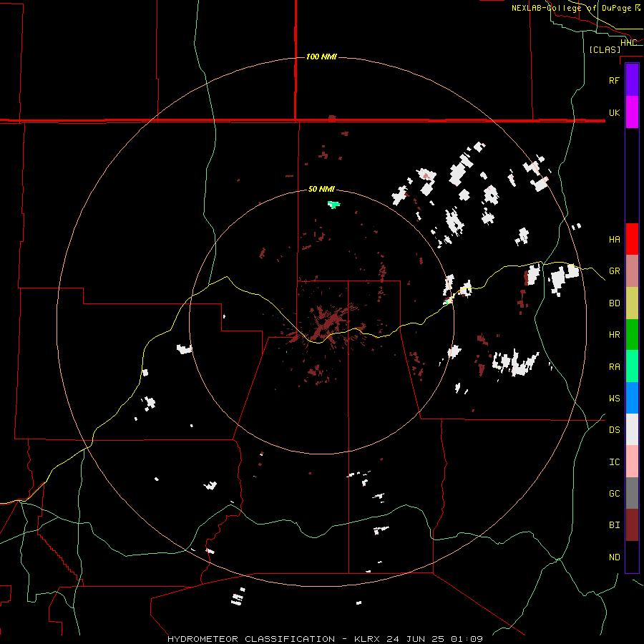The image size is (644, 644).
Task: Click the green rain echo near 50 NMI label
Action: coord(333,204)
